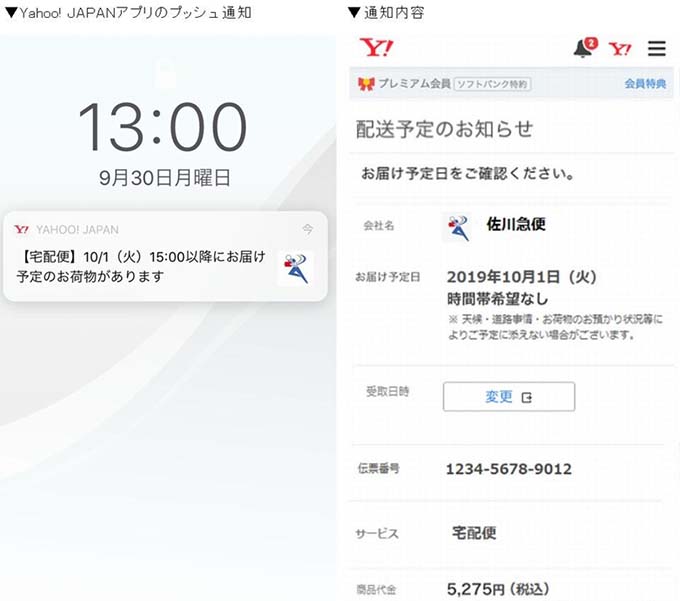Tap the Yahoo! logo at top left of notification page
Screen dimensions: 680x601
coord(376,48)
